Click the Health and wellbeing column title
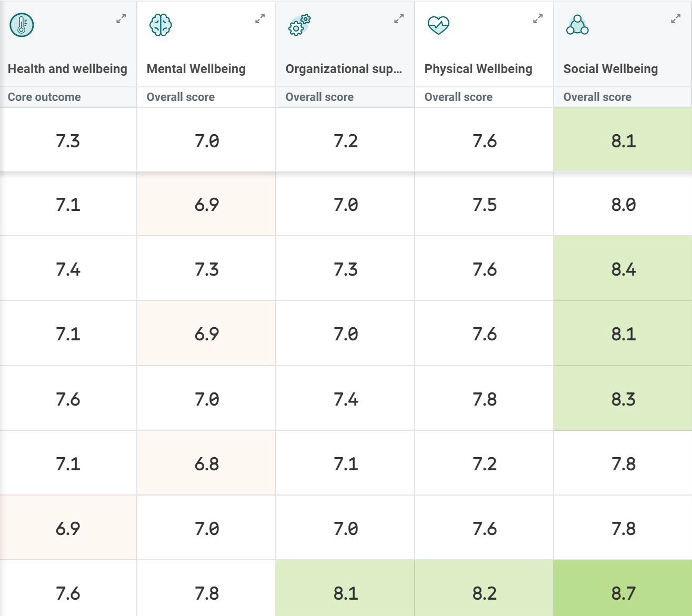The height and width of the screenshot is (616, 692). coord(67,69)
